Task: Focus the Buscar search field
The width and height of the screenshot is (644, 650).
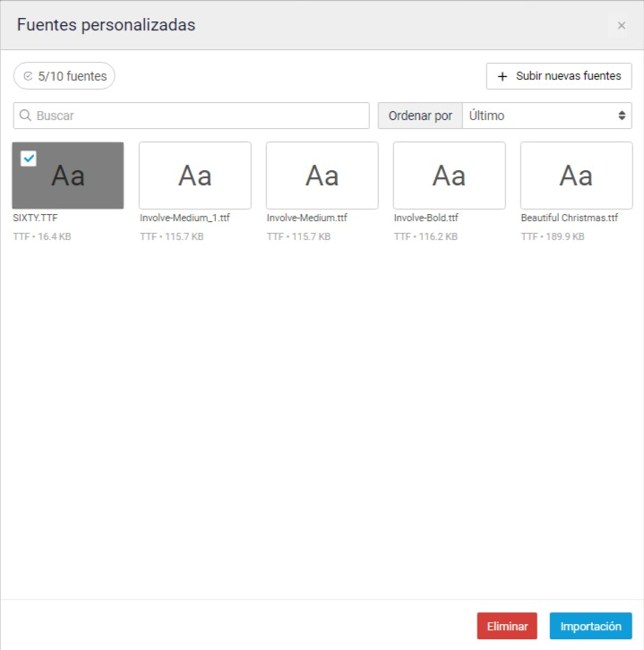Action: (191, 115)
